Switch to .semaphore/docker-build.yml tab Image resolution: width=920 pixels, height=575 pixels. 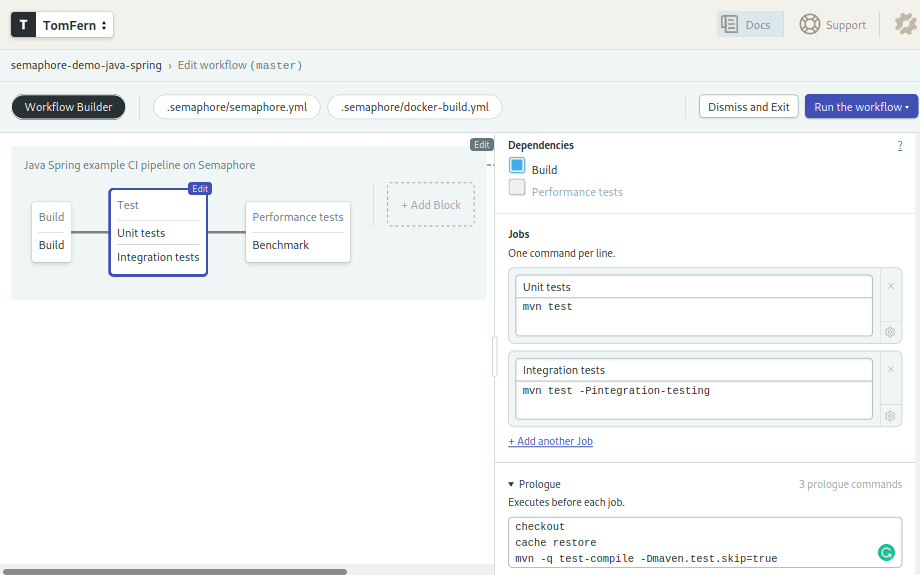414,107
